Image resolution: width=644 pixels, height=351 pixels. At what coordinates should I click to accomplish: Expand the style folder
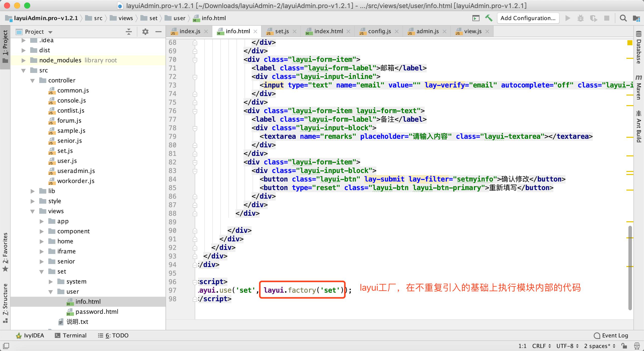pos(32,201)
